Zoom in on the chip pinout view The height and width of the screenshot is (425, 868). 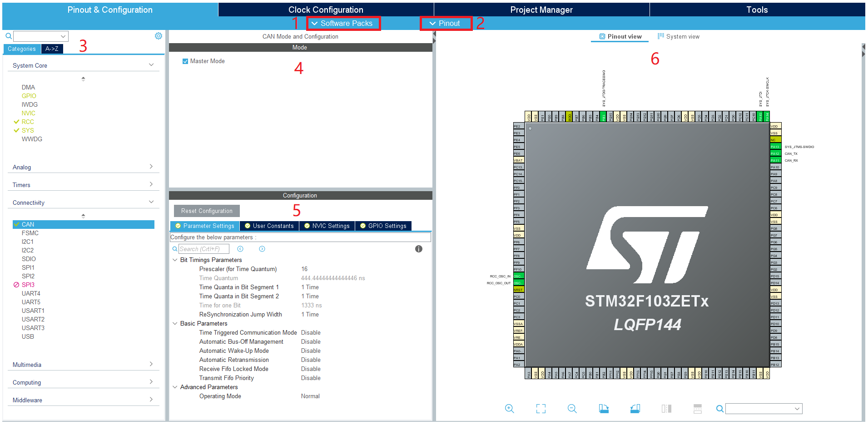(x=509, y=409)
